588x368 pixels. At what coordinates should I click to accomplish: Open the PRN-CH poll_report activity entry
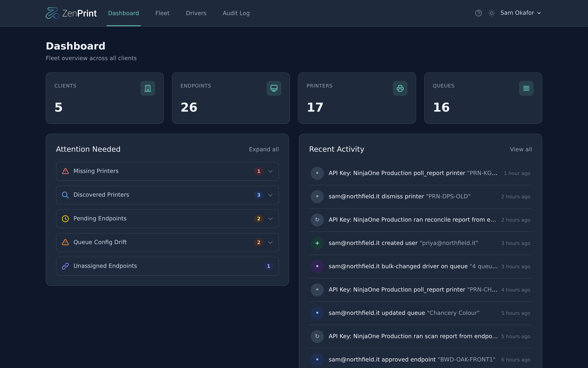[x=420, y=290]
